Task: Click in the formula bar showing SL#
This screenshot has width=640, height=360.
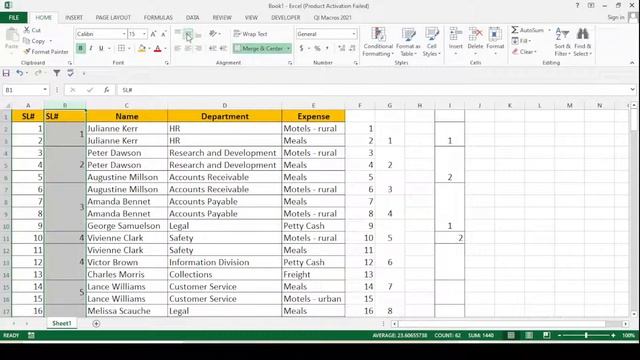Action: tap(373, 90)
